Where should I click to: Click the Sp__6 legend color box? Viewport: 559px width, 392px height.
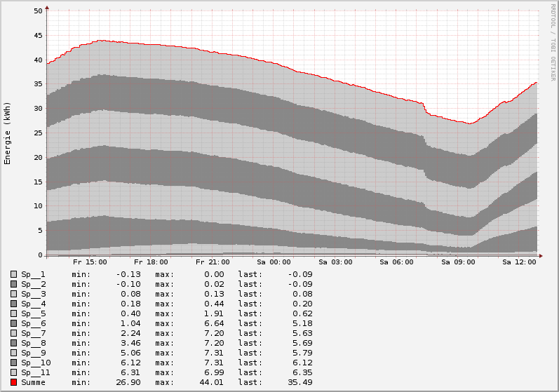coord(14,323)
